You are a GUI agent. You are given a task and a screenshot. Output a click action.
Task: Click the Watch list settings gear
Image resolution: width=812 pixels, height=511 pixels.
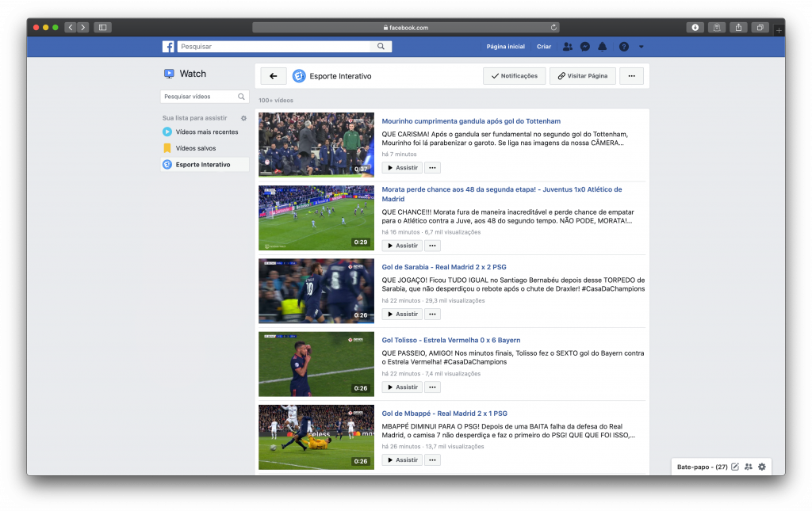pos(243,118)
